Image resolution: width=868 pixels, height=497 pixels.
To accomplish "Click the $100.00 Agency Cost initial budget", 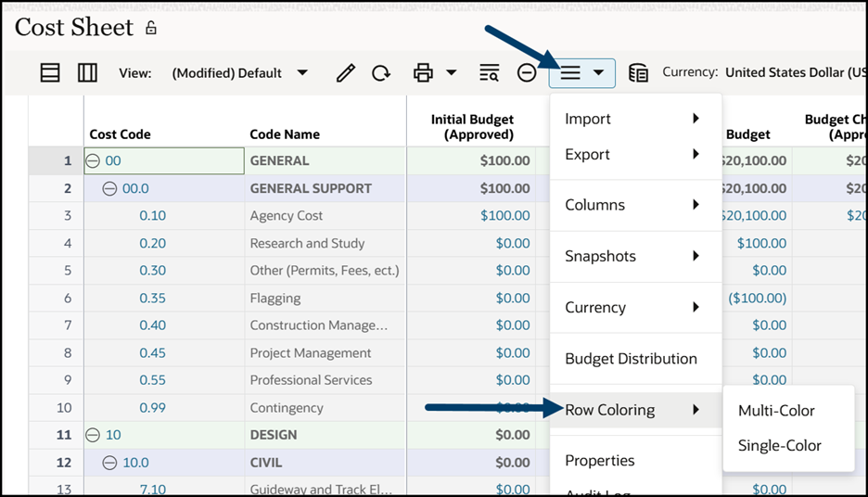I will (x=504, y=215).
